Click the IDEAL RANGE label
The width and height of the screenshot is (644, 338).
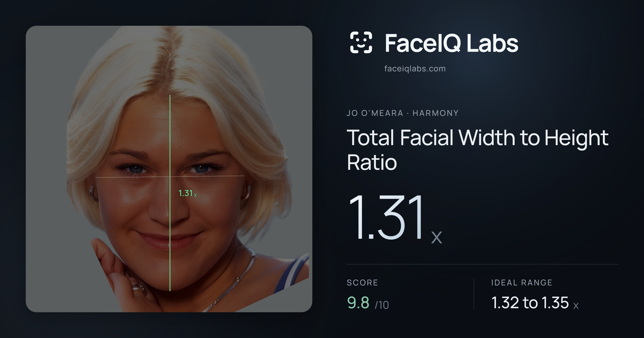[x=522, y=282]
